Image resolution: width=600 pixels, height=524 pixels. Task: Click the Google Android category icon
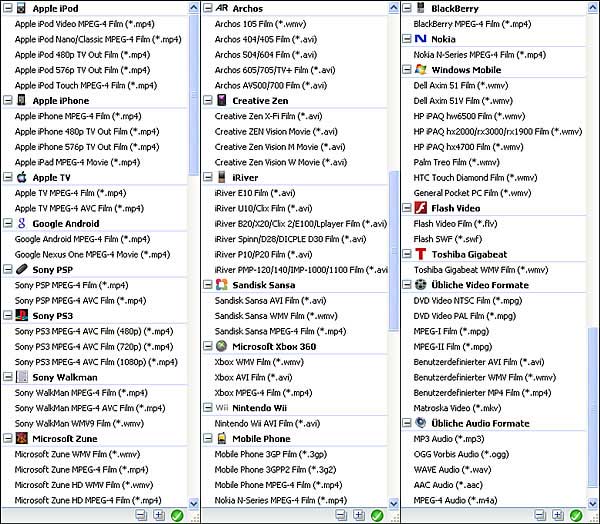click(21, 223)
